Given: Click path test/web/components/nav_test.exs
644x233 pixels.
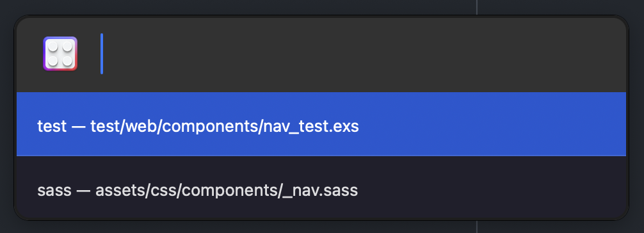Looking at the screenshot, I should click(x=225, y=127).
